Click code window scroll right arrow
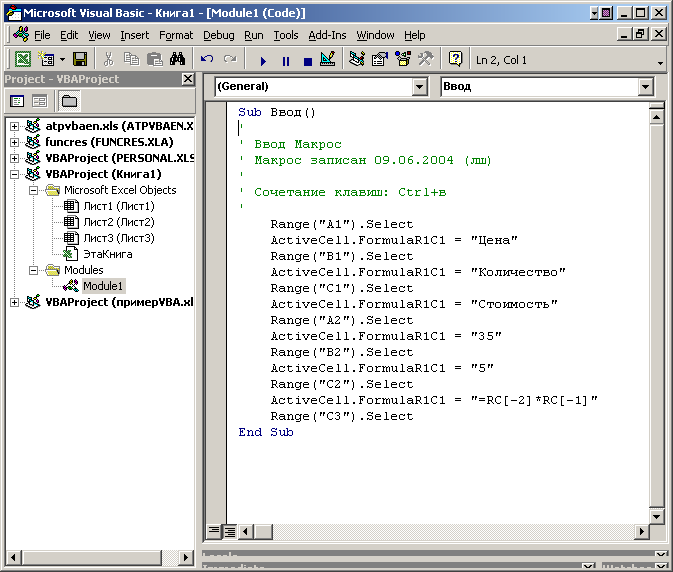Image resolution: width=673 pixels, height=572 pixels. [x=642, y=532]
